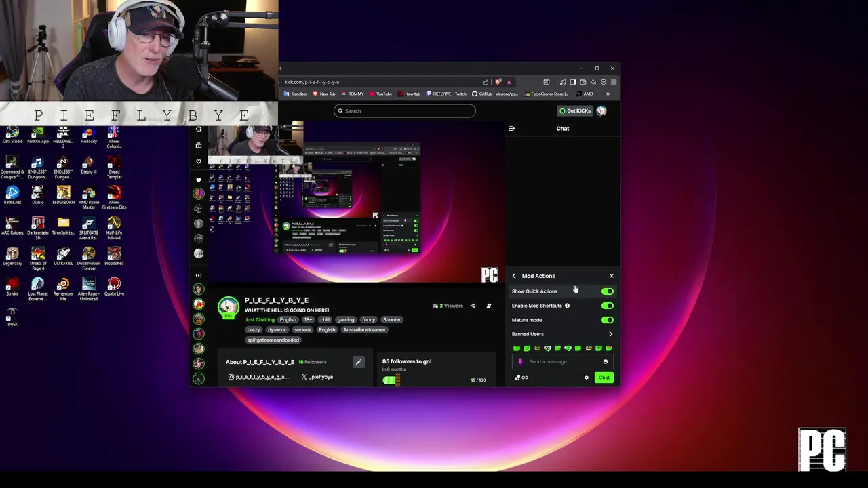Open the FatsoGamer Store bookmark
868x488 pixels.
point(547,94)
